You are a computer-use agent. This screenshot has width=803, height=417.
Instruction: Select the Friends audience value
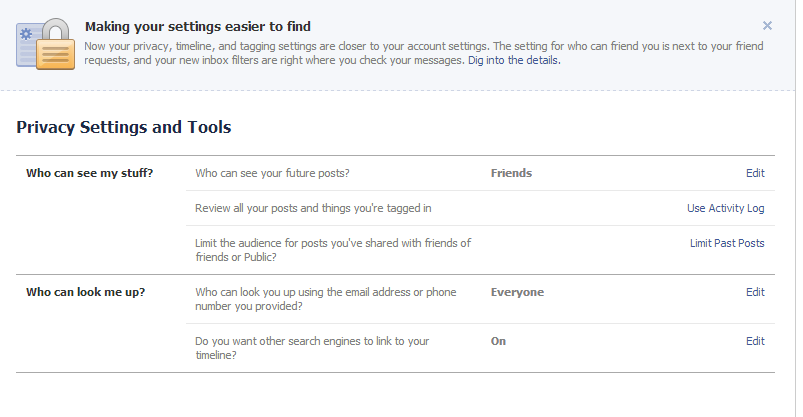(x=511, y=173)
